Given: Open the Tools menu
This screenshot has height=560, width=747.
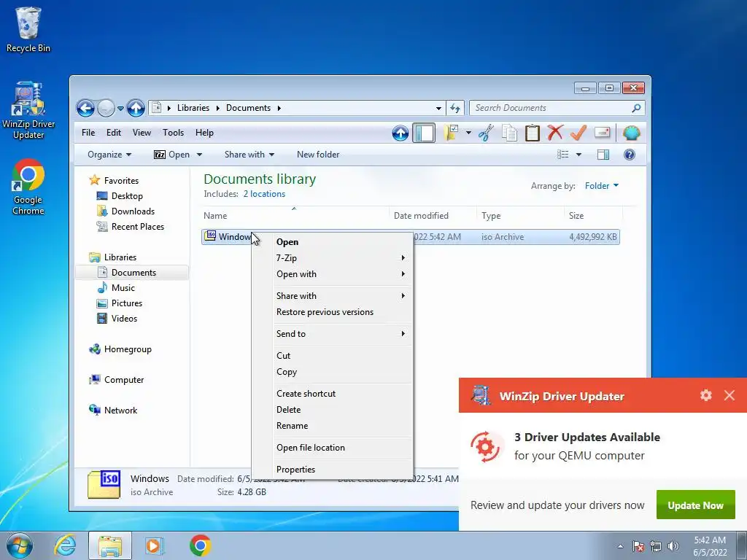Looking at the screenshot, I should [x=173, y=133].
